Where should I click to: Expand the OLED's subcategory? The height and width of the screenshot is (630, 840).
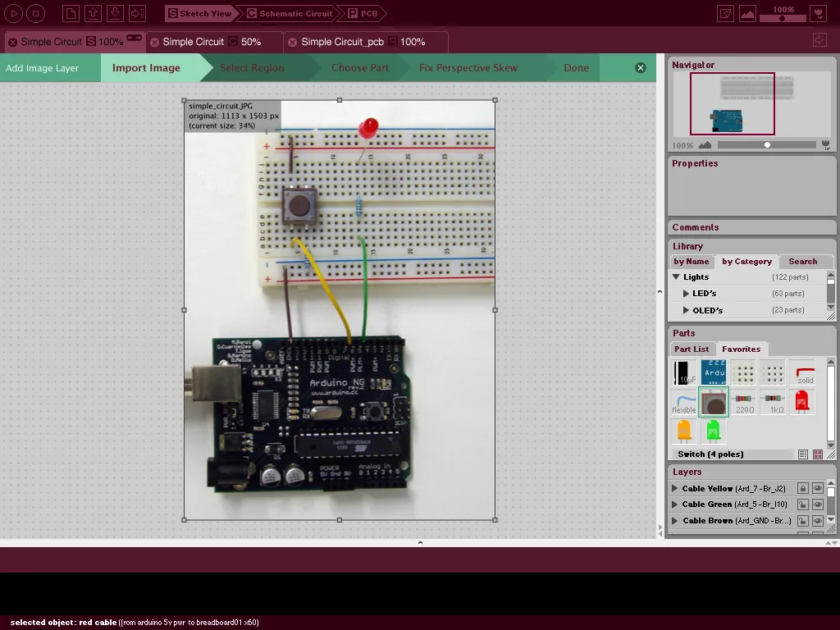(686, 310)
